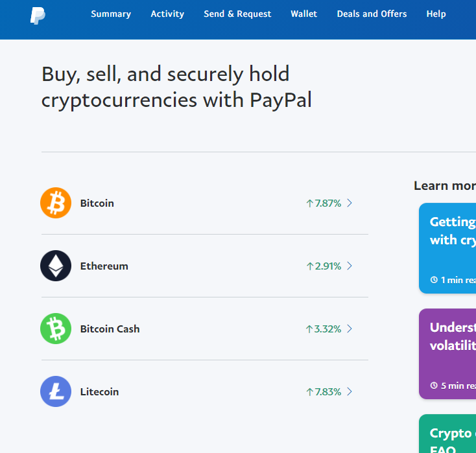The image size is (476, 453).
Task: Open the green Crypto FAQ card
Action: pos(447,434)
